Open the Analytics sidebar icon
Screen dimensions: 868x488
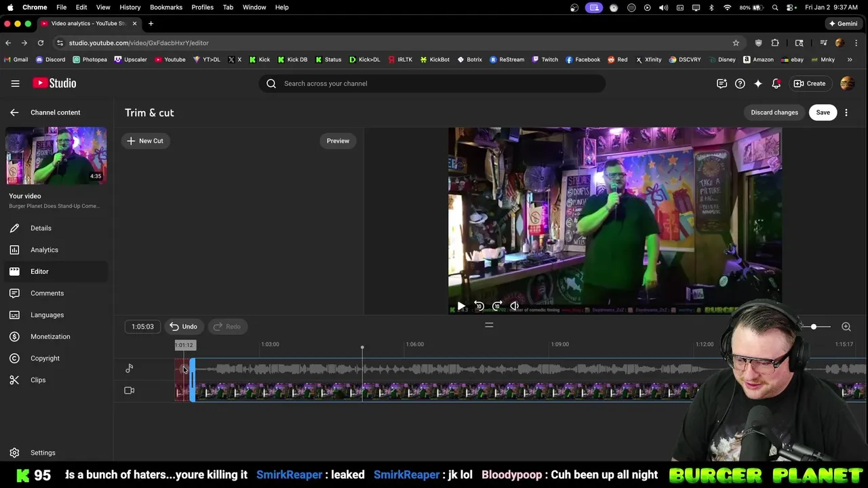coord(14,250)
